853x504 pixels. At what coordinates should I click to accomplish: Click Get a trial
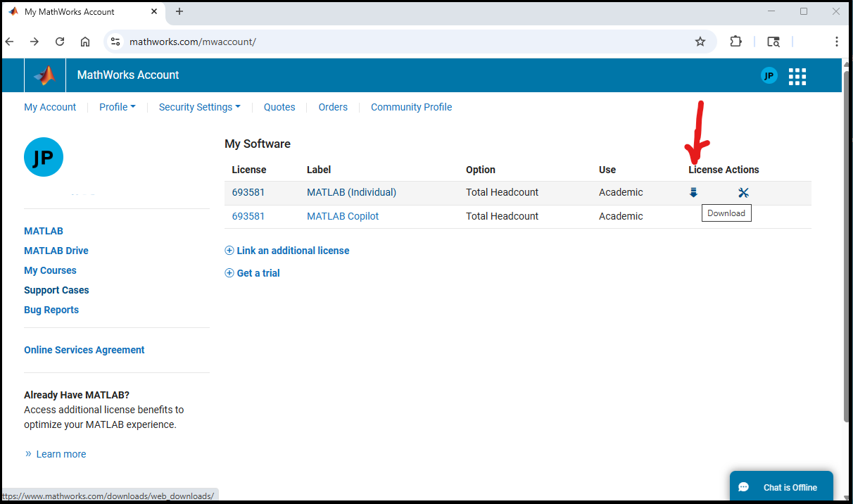[x=258, y=273]
